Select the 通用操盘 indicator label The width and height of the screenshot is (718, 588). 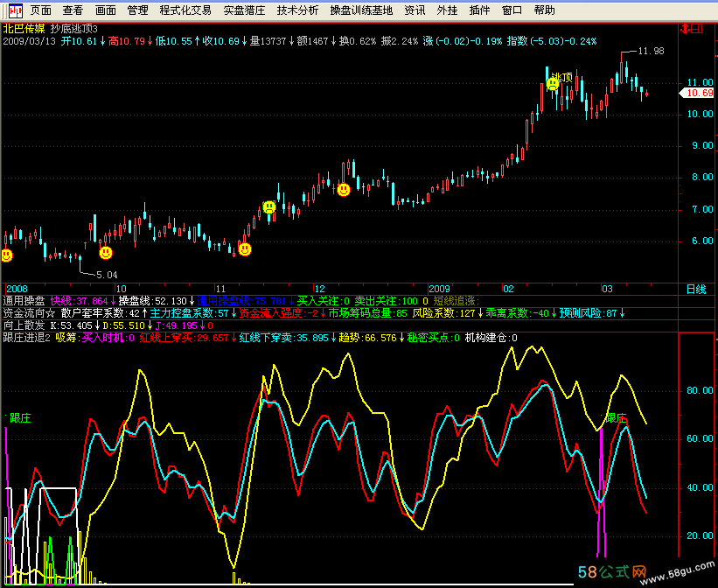24,300
